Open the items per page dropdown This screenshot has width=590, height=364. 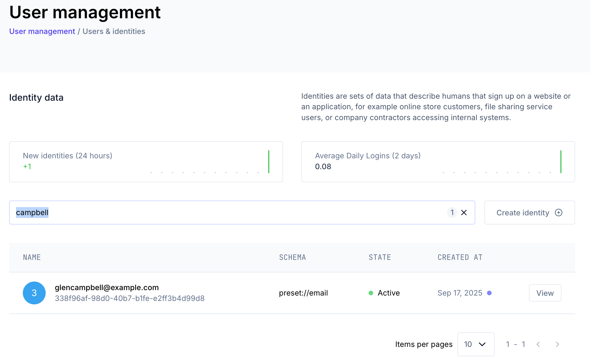tap(476, 344)
